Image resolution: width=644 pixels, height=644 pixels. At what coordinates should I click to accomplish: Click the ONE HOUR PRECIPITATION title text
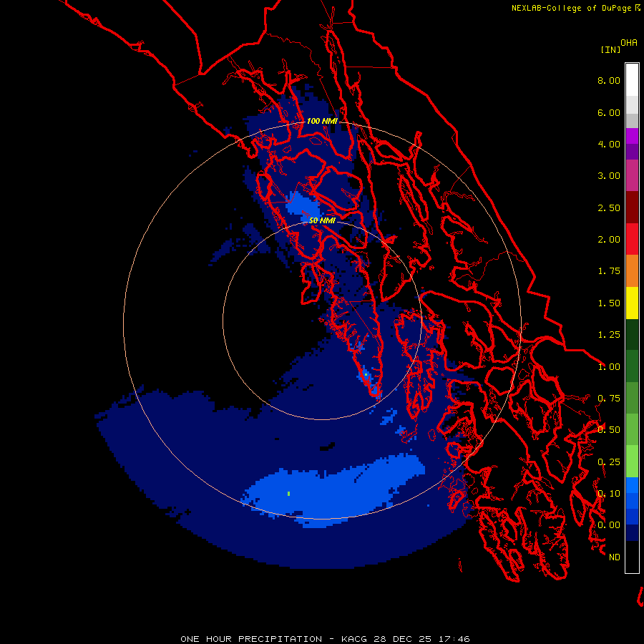point(251,639)
